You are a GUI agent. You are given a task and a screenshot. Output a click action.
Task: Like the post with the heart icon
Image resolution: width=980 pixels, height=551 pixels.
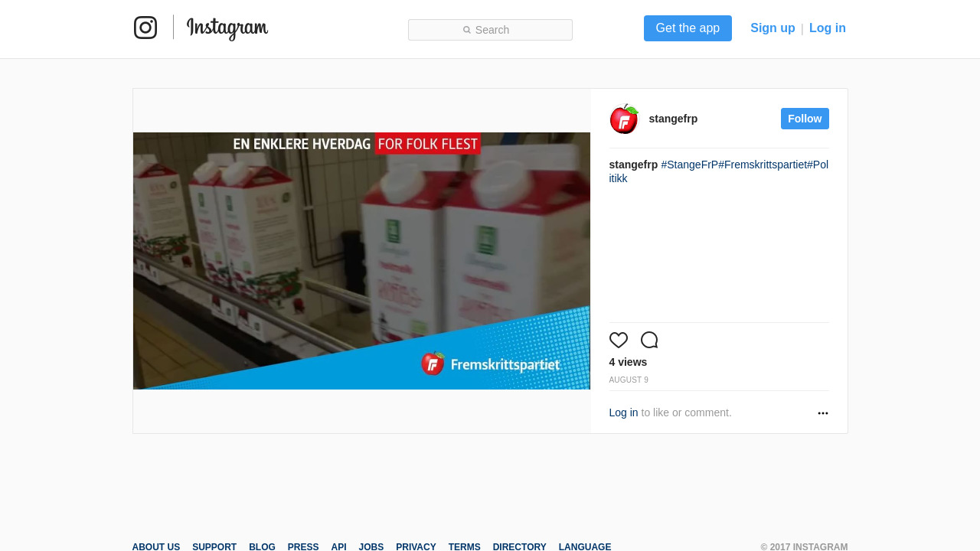point(619,340)
